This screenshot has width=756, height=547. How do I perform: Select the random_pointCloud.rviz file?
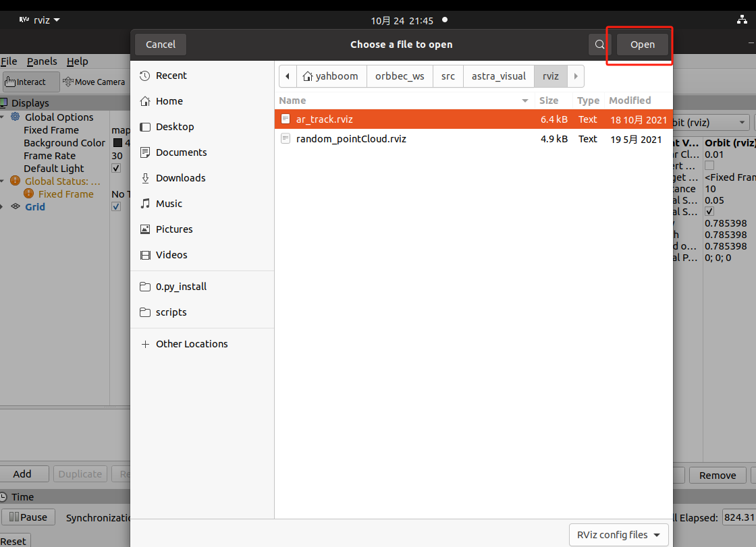coord(473,140)
